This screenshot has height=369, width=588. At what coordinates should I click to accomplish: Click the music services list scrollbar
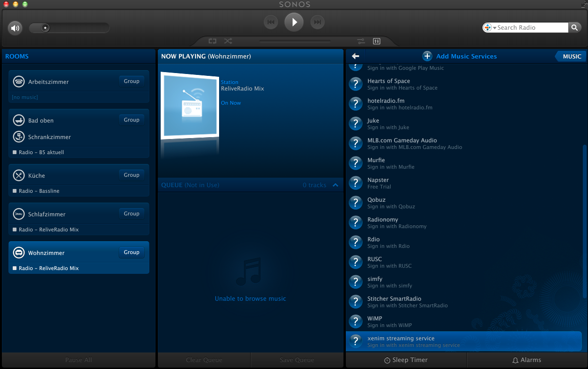tap(585, 221)
